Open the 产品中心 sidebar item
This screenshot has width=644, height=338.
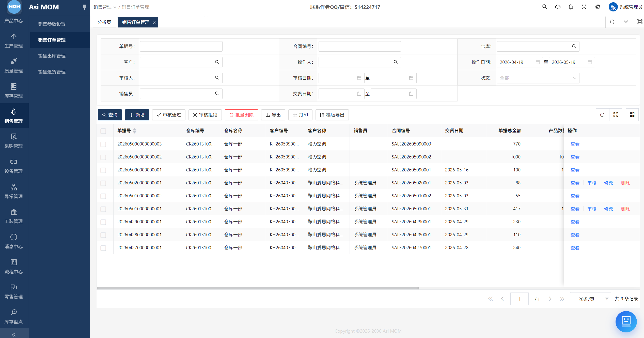pyautogui.click(x=14, y=21)
